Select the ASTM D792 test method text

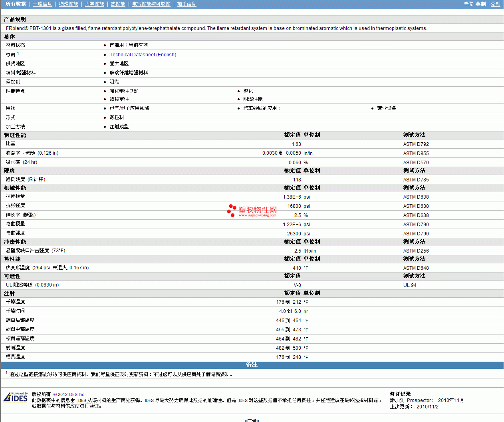416,144
